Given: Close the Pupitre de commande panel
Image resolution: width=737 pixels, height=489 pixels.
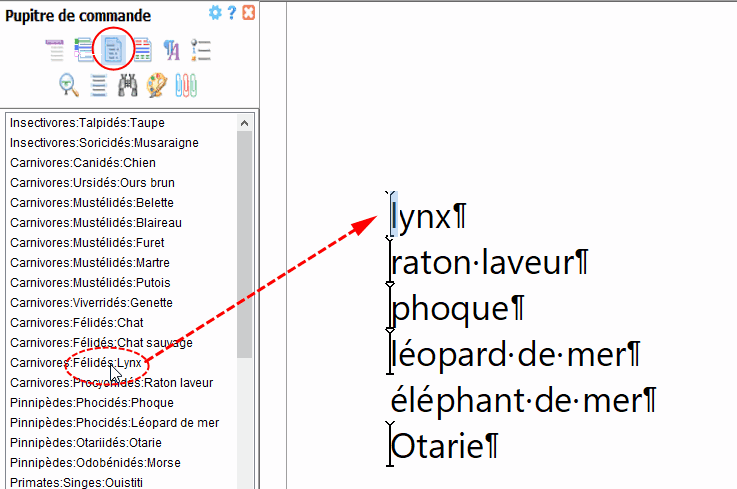Looking at the screenshot, I should coord(248,13).
